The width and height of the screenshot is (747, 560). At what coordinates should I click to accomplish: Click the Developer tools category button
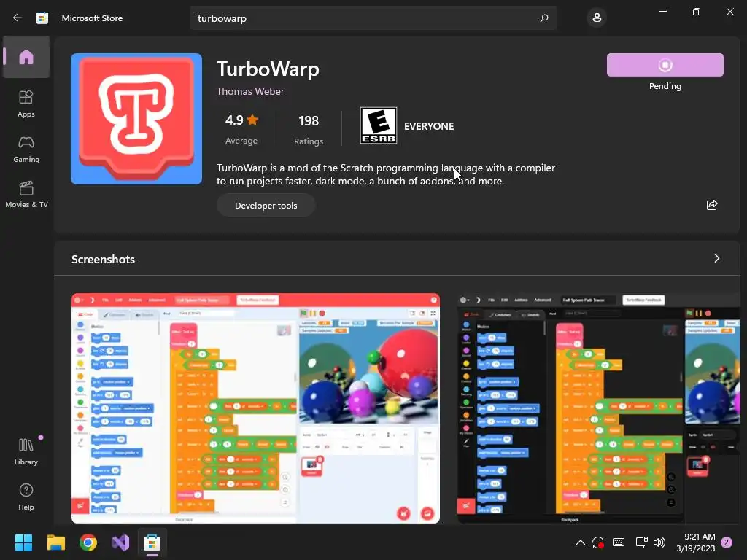pos(266,205)
